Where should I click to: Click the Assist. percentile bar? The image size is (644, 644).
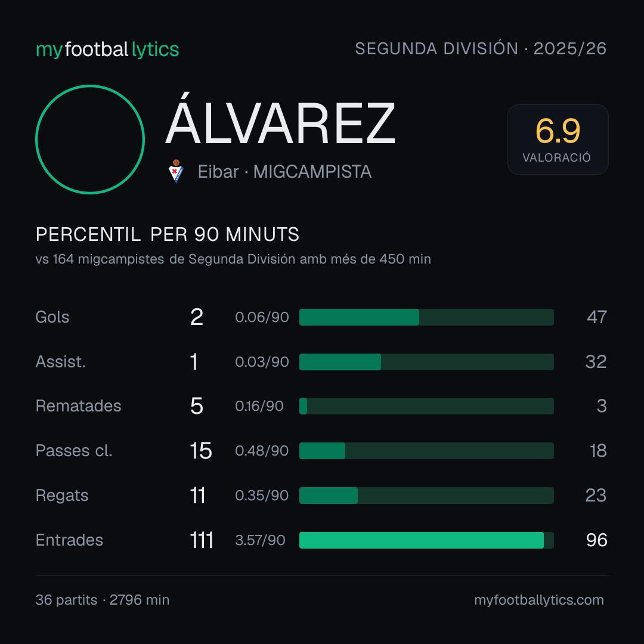(x=426, y=362)
